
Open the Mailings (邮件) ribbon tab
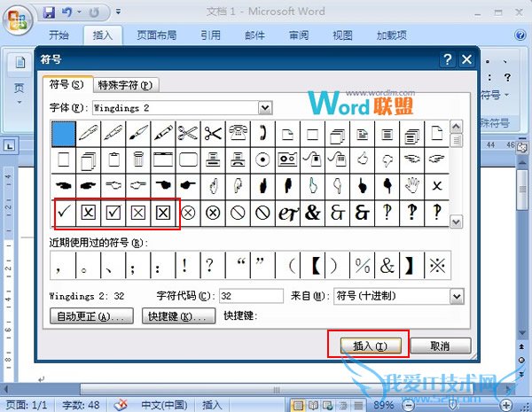click(254, 35)
